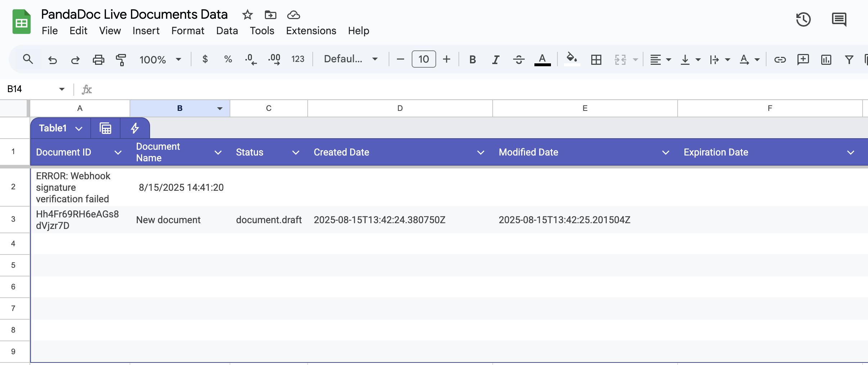
Task: Click the table lightning bolt icon
Action: point(135,128)
